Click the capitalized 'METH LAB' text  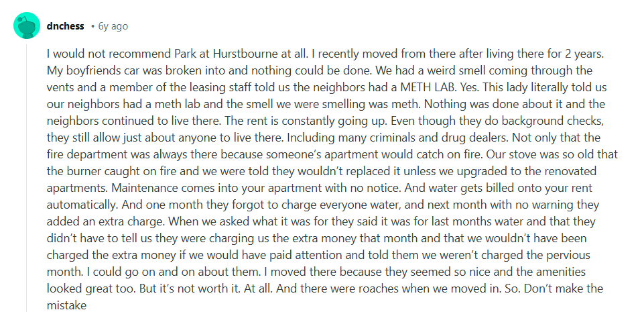(429, 87)
